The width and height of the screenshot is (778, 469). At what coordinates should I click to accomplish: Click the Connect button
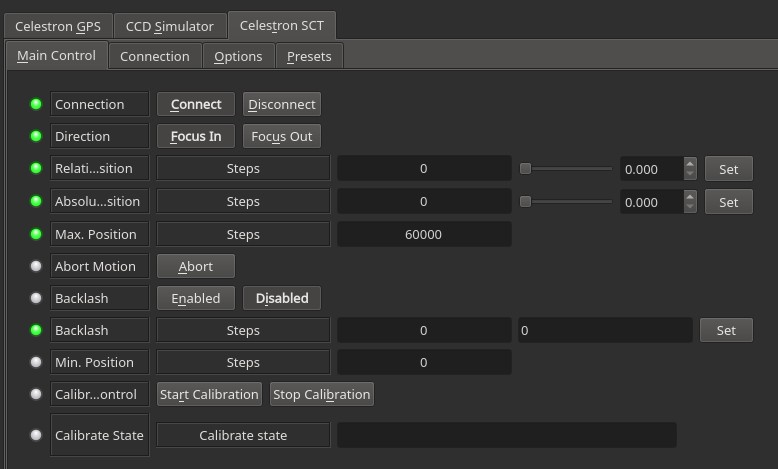(x=196, y=104)
